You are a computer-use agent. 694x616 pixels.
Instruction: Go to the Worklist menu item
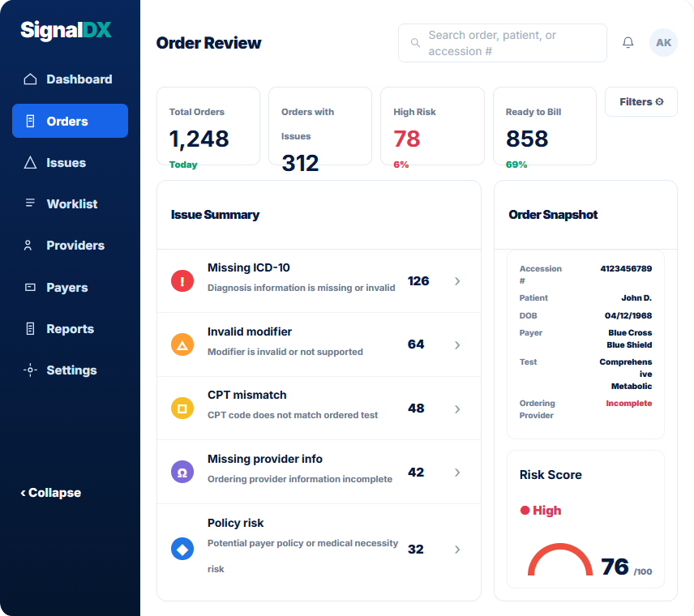tap(70, 204)
